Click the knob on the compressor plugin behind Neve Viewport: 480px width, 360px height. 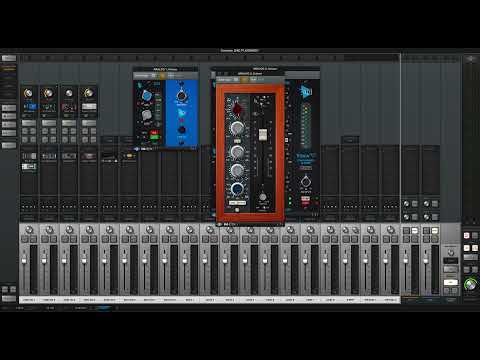click(305, 182)
